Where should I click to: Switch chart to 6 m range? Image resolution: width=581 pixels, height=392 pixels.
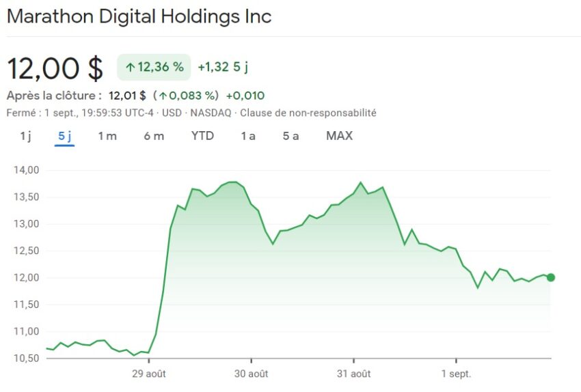click(154, 136)
